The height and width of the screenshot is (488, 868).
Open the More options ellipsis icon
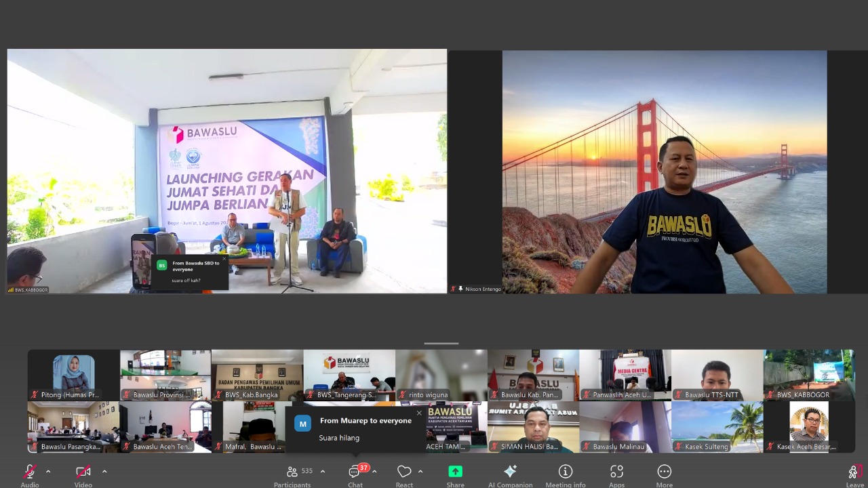(x=664, y=472)
